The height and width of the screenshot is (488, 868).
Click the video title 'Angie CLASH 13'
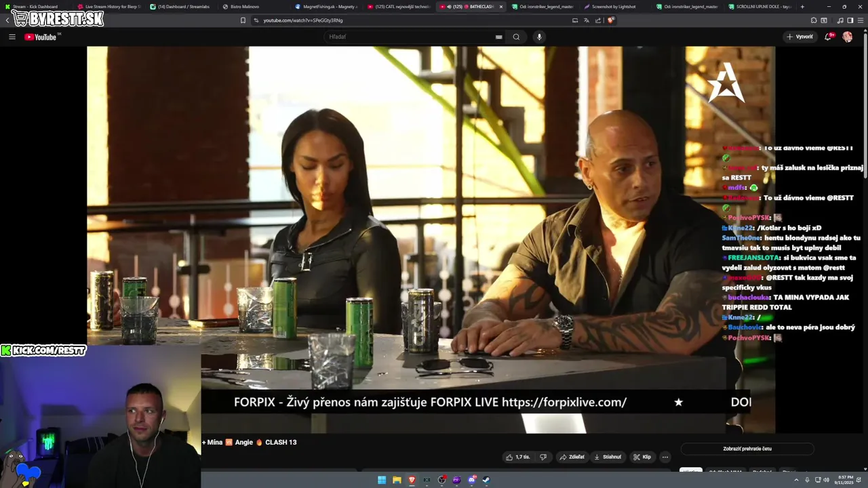click(x=266, y=442)
